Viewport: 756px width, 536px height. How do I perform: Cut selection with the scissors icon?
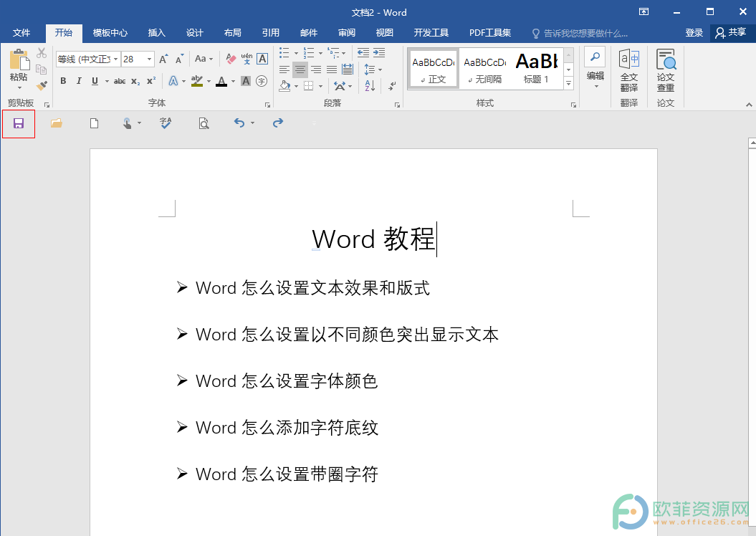[x=42, y=52]
